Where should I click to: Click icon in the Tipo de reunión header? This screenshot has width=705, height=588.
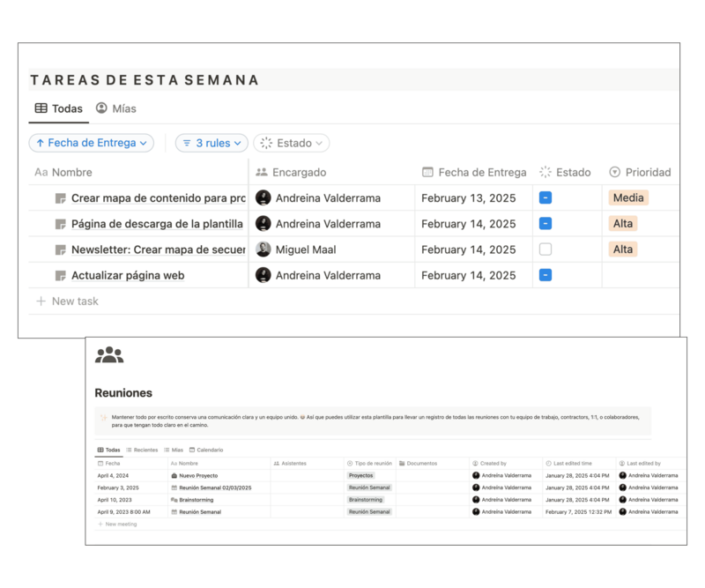pos(350,464)
